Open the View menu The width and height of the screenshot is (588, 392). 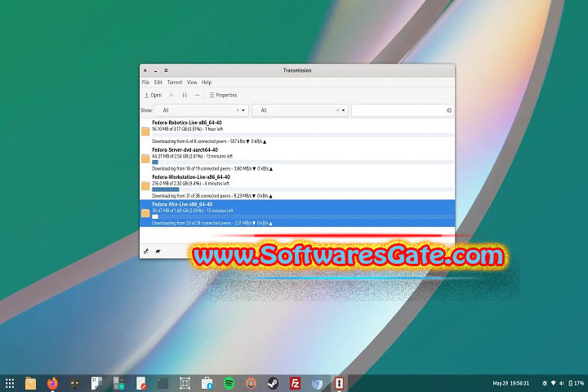coord(192,82)
